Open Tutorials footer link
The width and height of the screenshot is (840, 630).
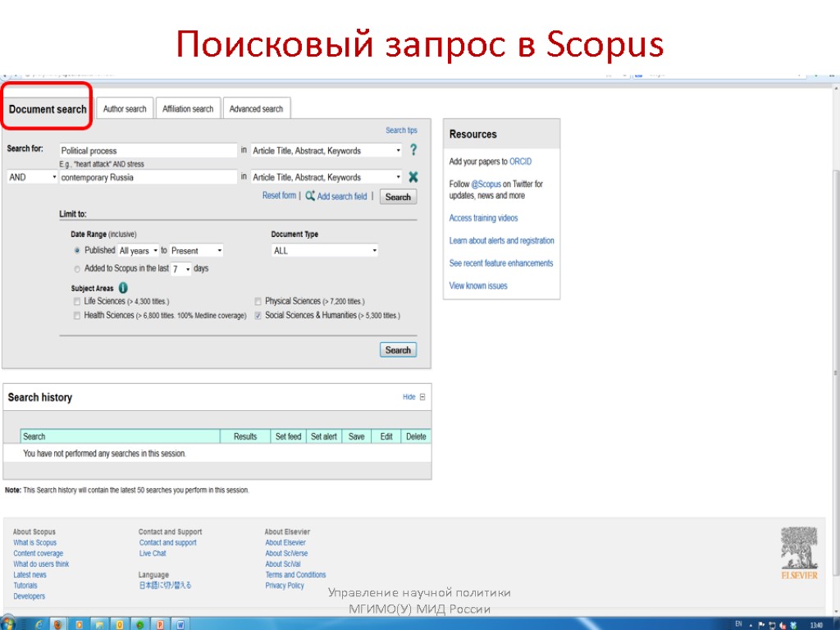(x=25, y=586)
